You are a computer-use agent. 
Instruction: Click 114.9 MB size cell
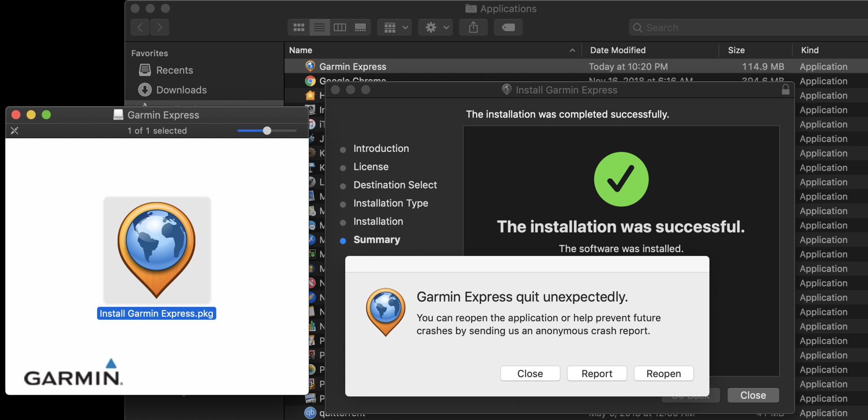(x=763, y=66)
